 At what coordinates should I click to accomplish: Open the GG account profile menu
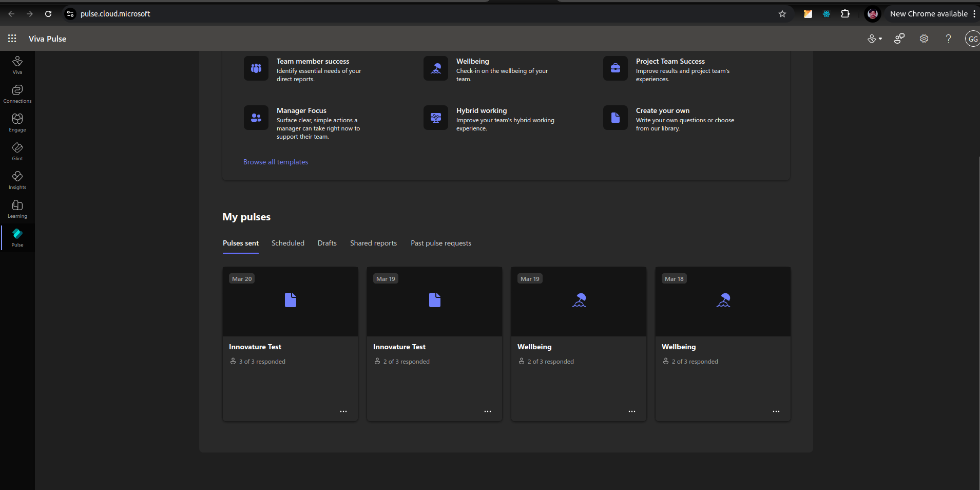click(972, 39)
